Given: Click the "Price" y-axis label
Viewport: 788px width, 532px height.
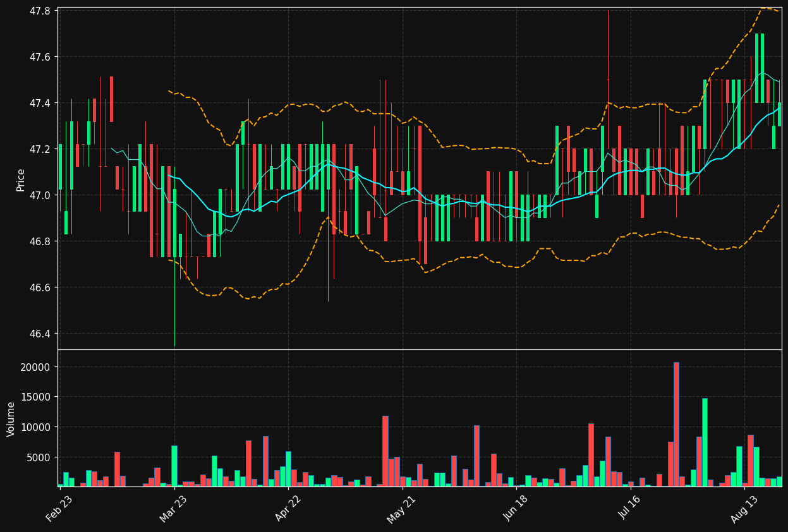Looking at the screenshot, I should tap(21, 179).
